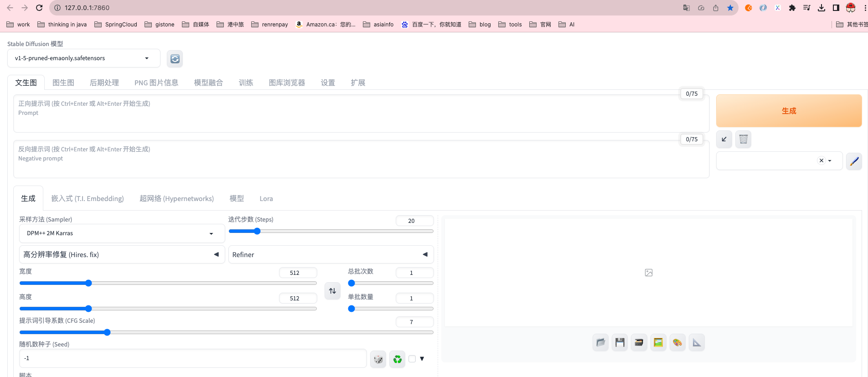Click the 高度 height slider handle

(x=88, y=309)
